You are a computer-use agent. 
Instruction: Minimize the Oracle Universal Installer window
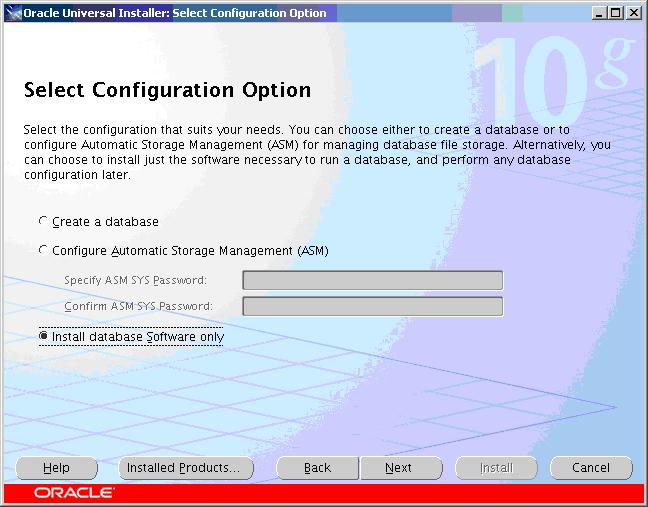click(599, 13)
